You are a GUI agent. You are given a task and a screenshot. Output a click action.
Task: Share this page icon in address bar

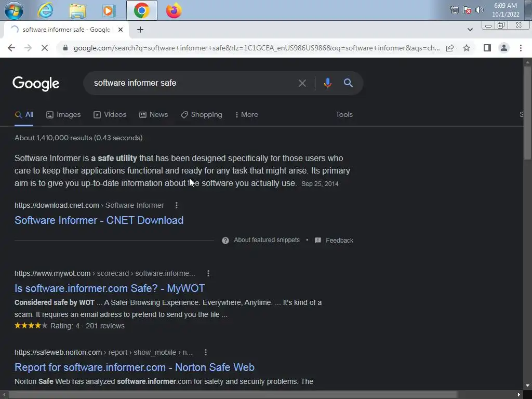[450, 48]
